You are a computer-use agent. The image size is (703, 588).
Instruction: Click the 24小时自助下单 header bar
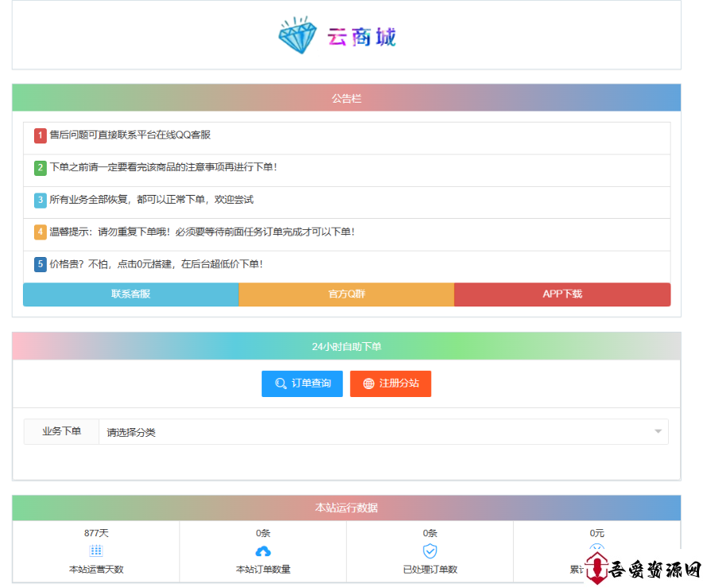coord(346,347)
